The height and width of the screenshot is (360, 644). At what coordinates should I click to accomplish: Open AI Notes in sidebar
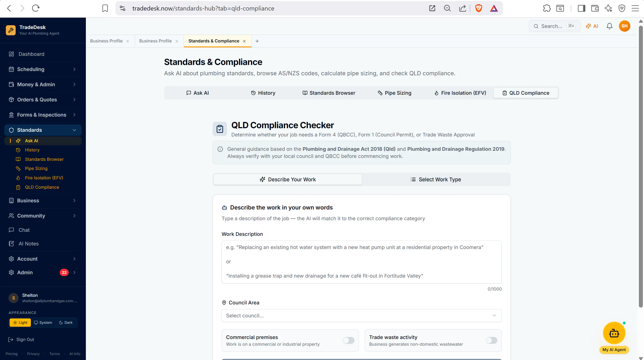click(x=43, y=244)
